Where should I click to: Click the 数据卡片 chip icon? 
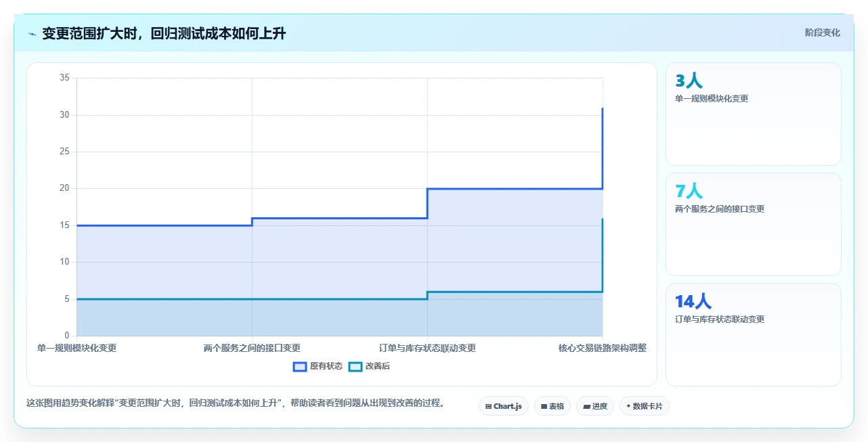click(x=628, y=406)
